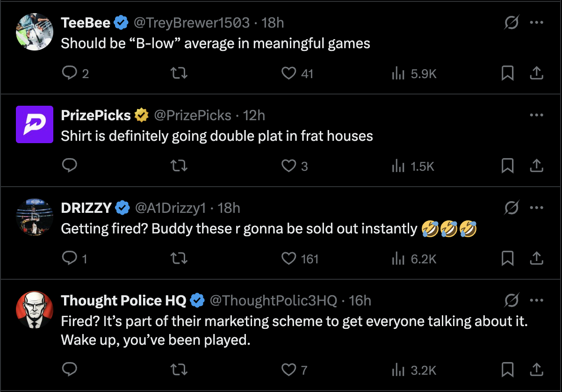Open @TreyBrewer1503 profile handle

(x=191, y=22)
